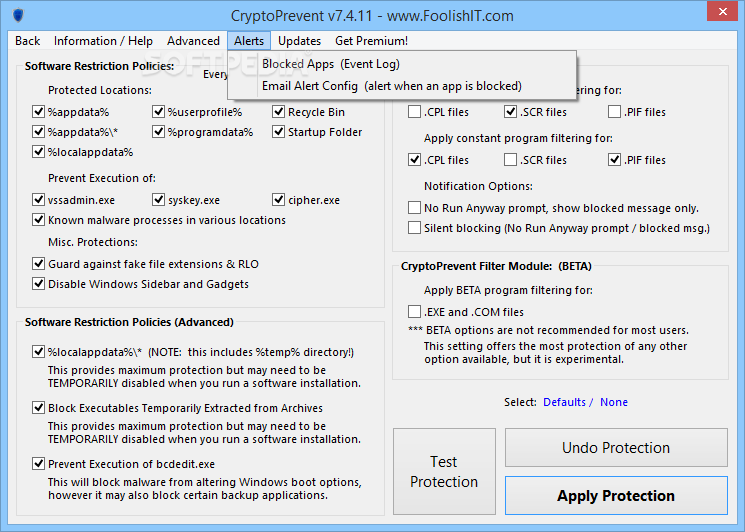Viewport: 745px width, 532px height.
Task: Collapse the Alerts menu
Action: [x=249, y=41]
